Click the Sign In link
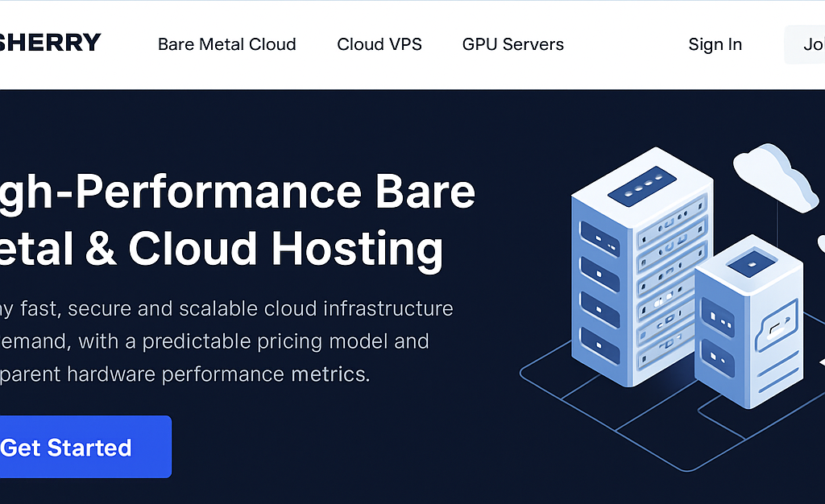 (x=715, y=44)
